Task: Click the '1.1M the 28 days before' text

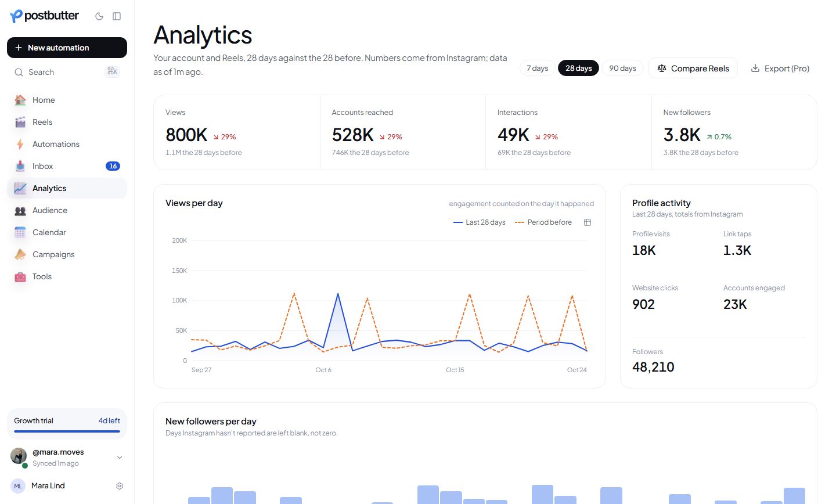Action: click(204, 153)
